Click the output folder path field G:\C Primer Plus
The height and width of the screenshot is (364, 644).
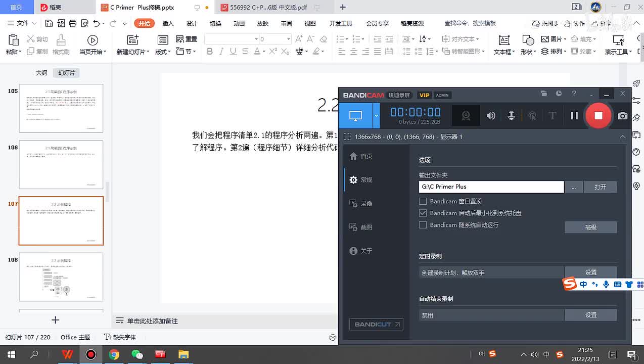(491, 187)
